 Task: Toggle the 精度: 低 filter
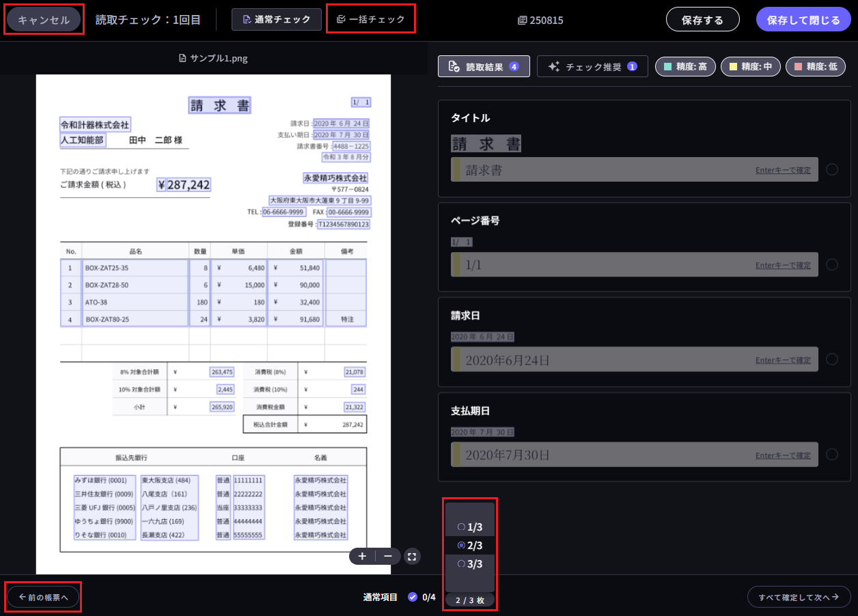click(x=816, y=66)
